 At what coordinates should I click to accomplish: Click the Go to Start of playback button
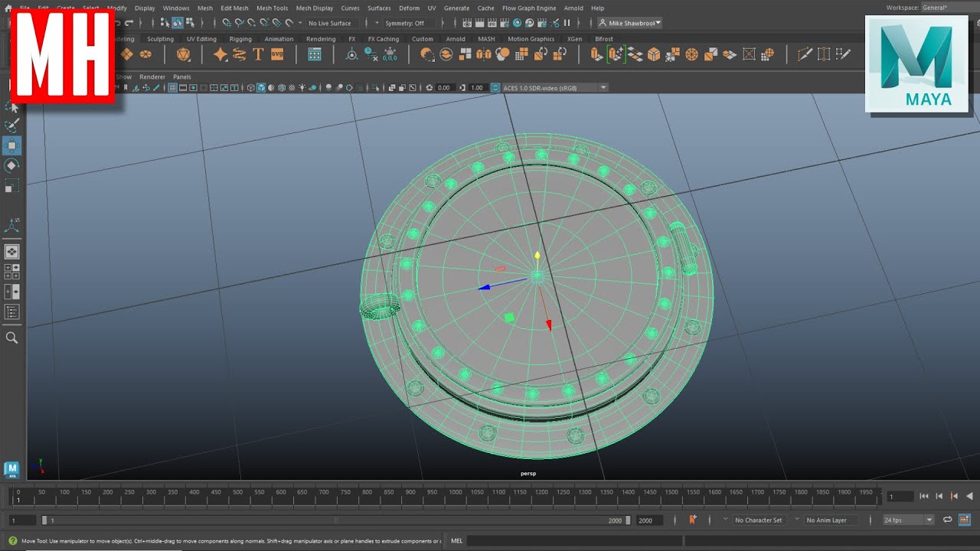[924, 497]
